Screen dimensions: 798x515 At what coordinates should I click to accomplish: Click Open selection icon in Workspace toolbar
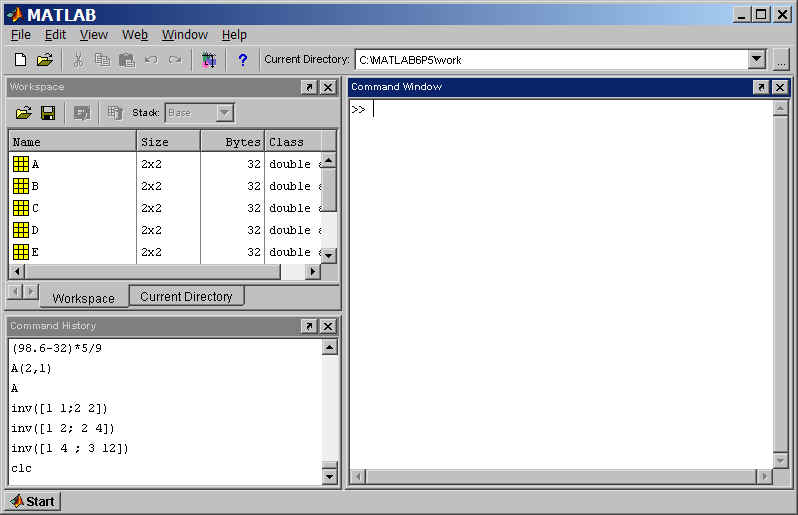(x=81, y=112)
